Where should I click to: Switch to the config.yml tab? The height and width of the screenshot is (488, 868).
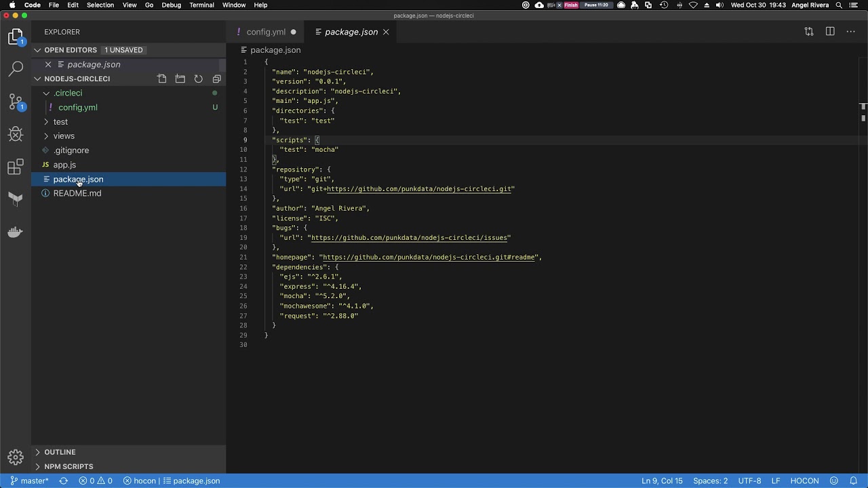266,32
